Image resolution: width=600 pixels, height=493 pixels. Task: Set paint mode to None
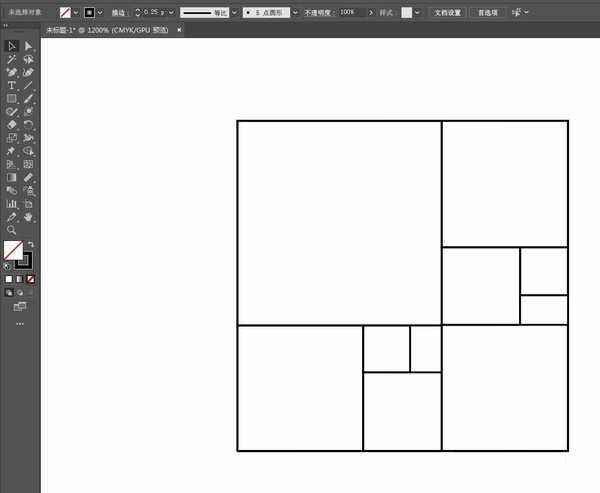(31, 279)
